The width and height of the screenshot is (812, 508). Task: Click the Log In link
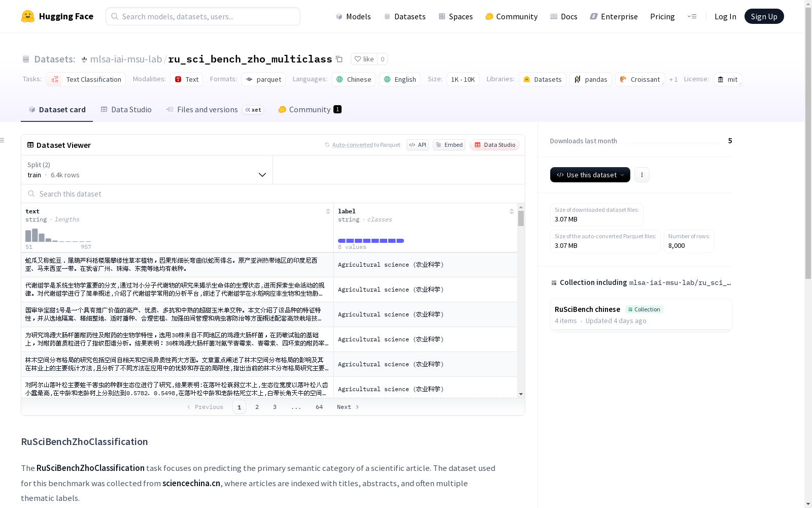pyautogui.click(x=725, y=16)
